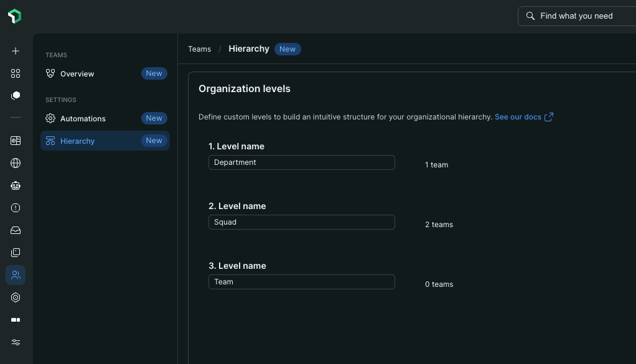Open the dashboards icon in sidebar

point(16,141)
